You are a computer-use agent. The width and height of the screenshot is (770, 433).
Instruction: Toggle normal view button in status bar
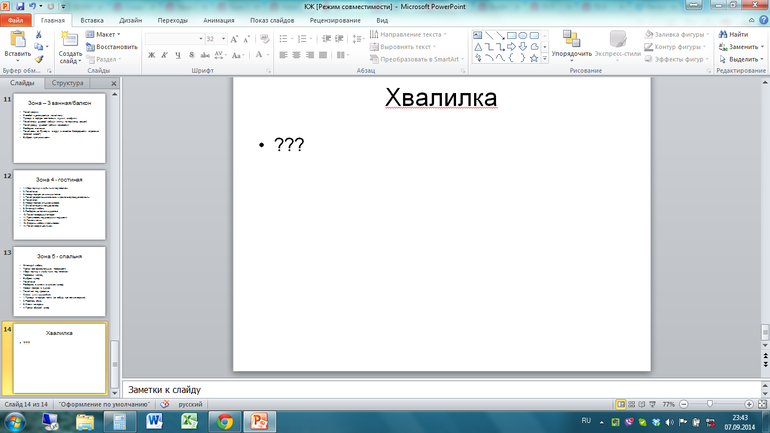(x=622, y=404)
